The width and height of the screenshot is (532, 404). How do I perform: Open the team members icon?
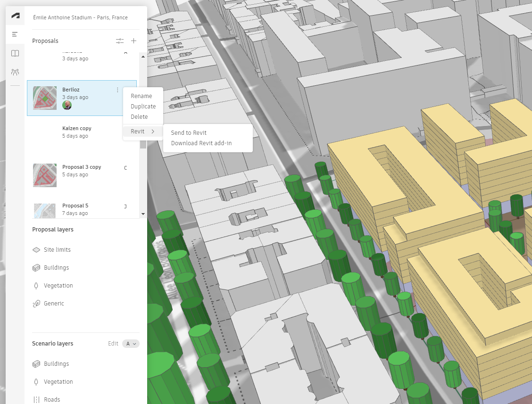click(x=15, y=72)
